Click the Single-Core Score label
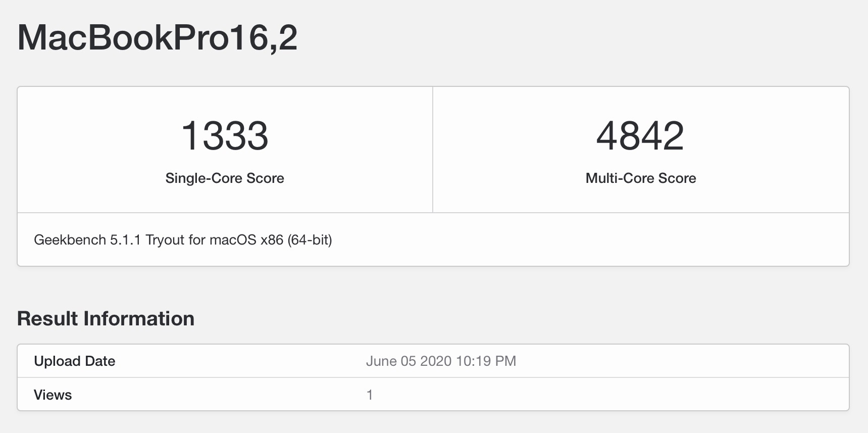Image resolution: width=868 pixels, height=433 pixels. (x=225, y=178)
